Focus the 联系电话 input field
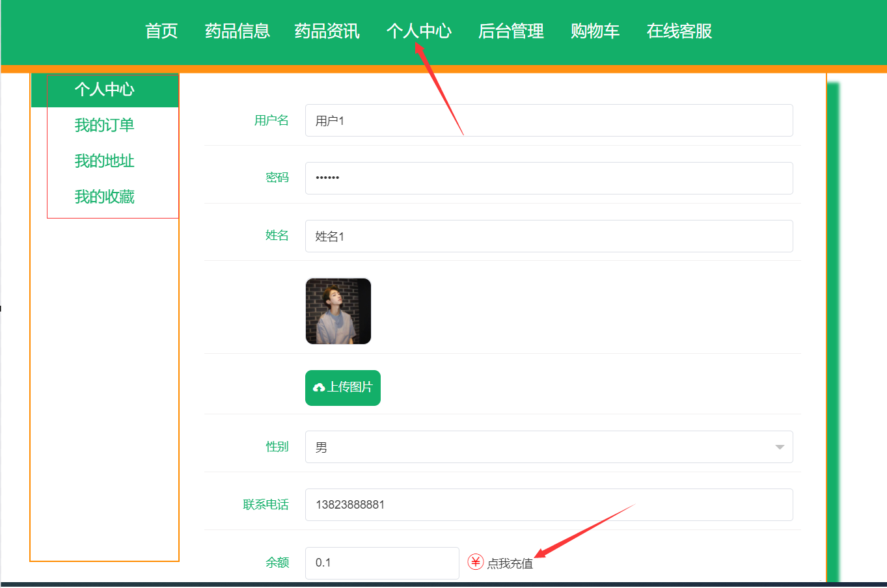The width and height of the screenshot is (887, 588). click(x=549, y=505)
